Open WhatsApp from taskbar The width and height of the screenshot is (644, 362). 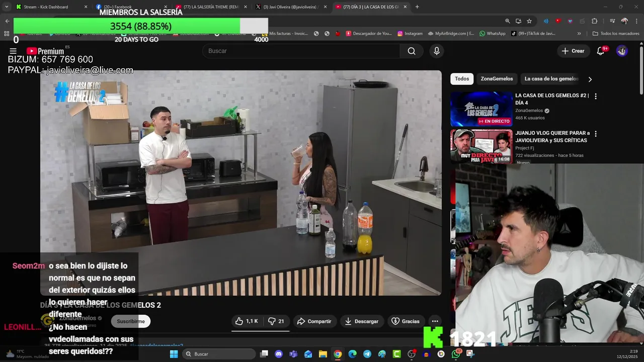pyautogui.click(x=456, y=354)
